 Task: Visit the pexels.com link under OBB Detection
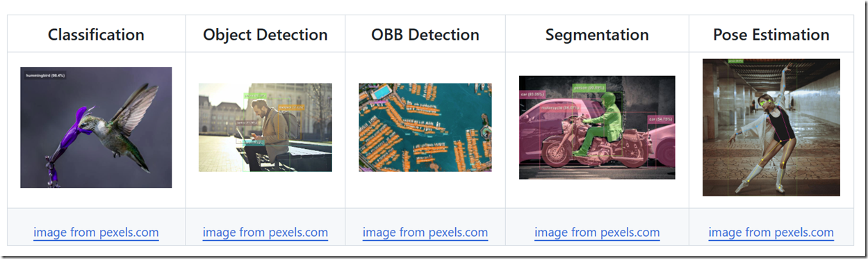tap(425, 233)
